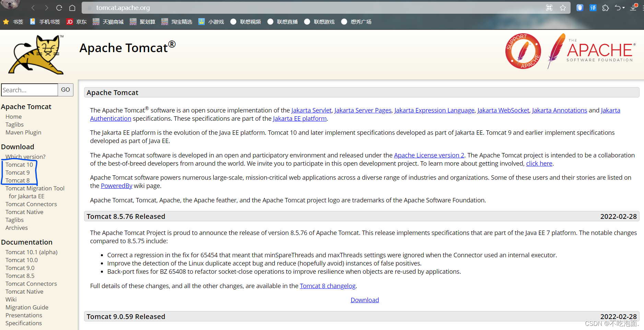644x330 pixels.
Task: Open Presentations link
Action: (24, 315)
